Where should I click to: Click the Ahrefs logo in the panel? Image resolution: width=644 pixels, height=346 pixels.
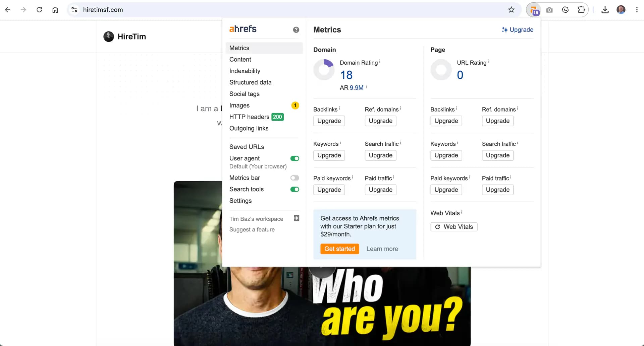point(243,29)
